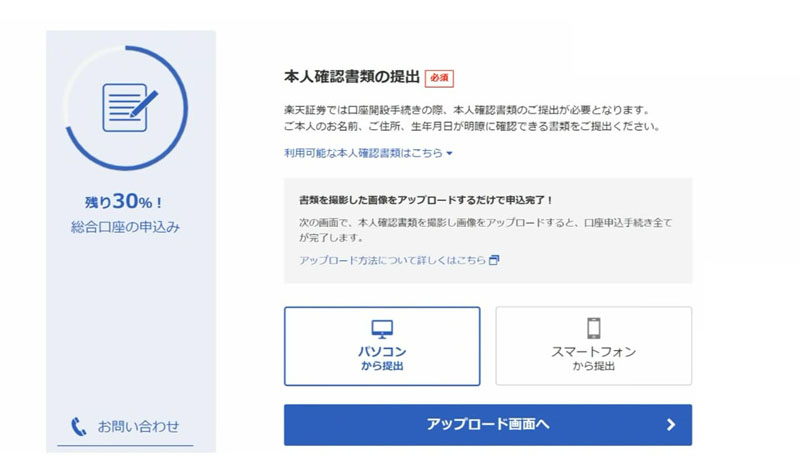Select スマートフォンから提出 option
Image resolution: width=800 pixels, height=471 pixels.
[x=593, y=346]
